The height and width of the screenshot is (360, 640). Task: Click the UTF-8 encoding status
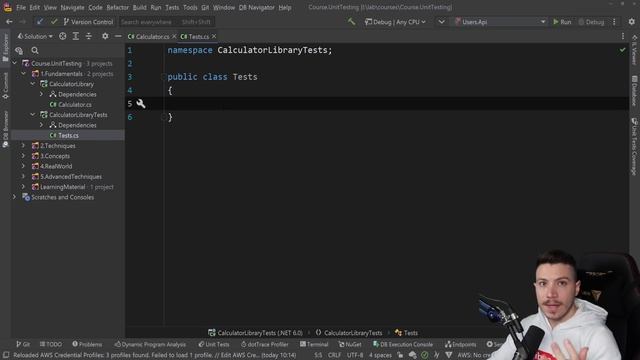[355, 355]
